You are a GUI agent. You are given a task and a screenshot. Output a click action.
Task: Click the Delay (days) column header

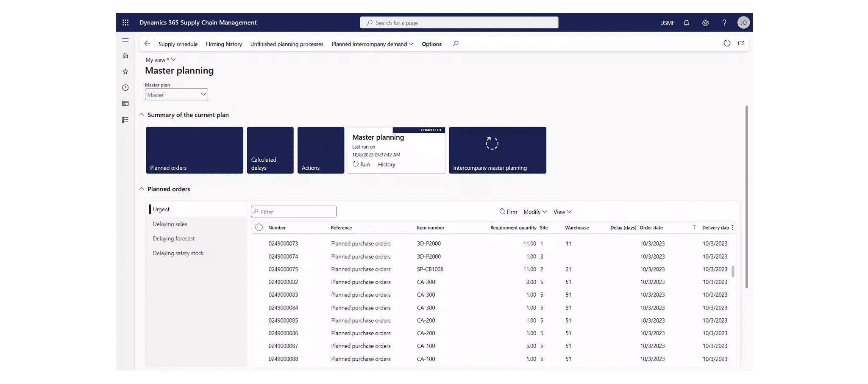tap(623, 228)
